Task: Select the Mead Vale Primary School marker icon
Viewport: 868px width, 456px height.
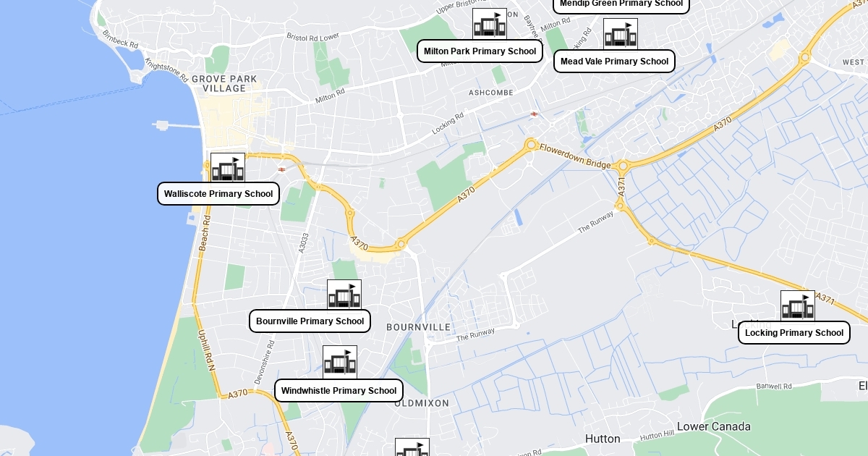Action: click(x=621, y=35)
